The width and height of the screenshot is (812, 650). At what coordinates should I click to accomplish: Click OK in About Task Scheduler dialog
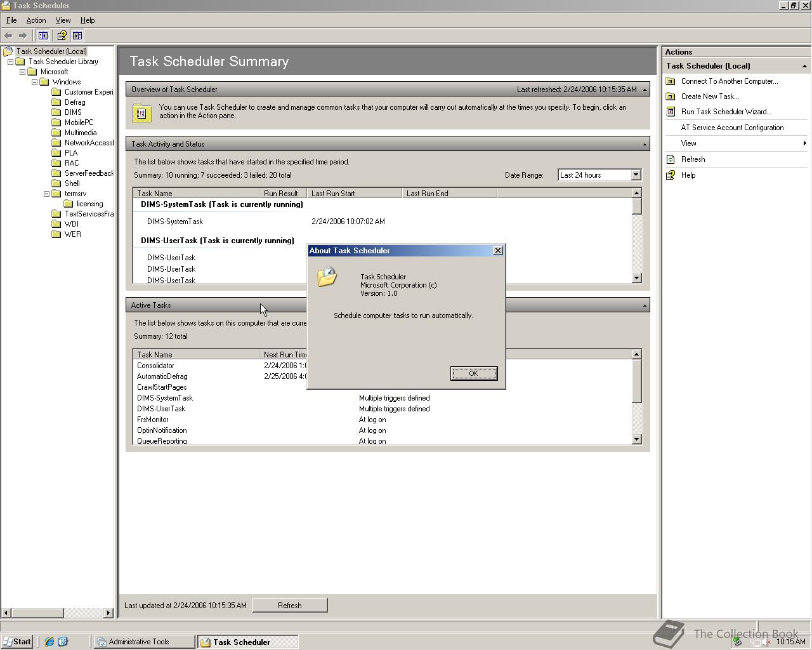point(473,373)
